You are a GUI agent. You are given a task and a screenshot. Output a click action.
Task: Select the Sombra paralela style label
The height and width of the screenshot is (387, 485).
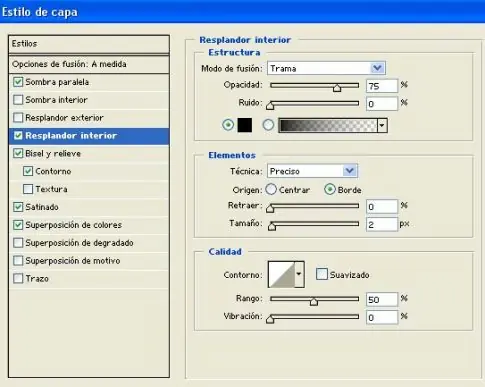pyautogui.click(x=57, y=82)
